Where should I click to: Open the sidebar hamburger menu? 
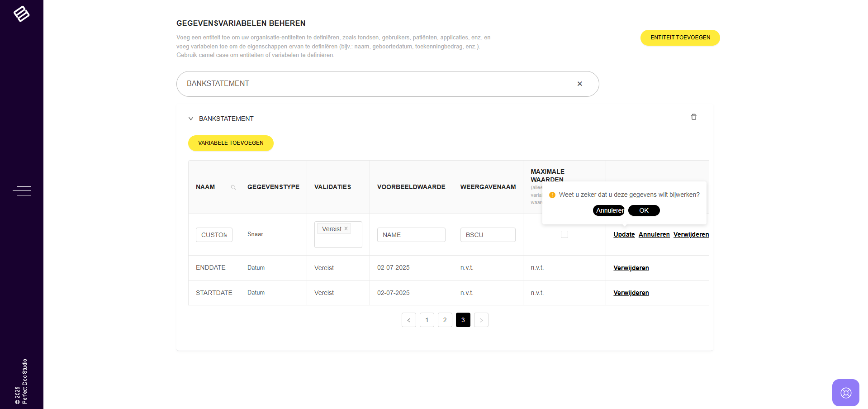pos(22,191)
